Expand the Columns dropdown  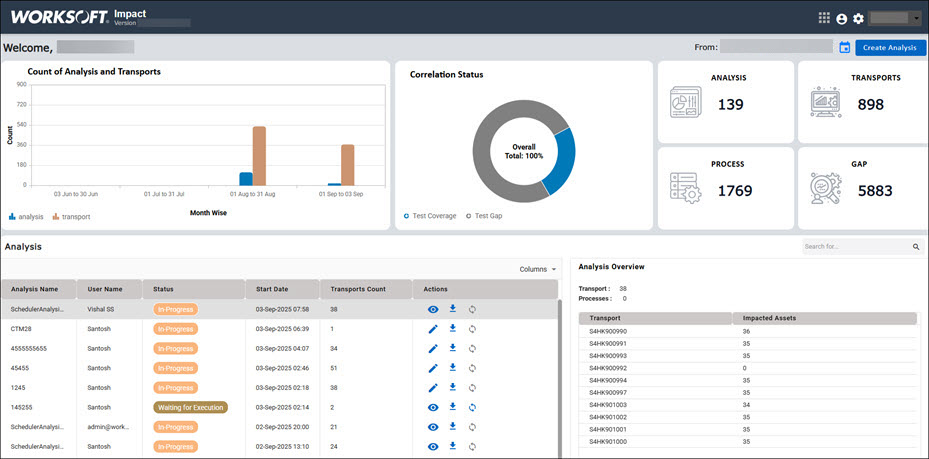[x=538, y=269]
